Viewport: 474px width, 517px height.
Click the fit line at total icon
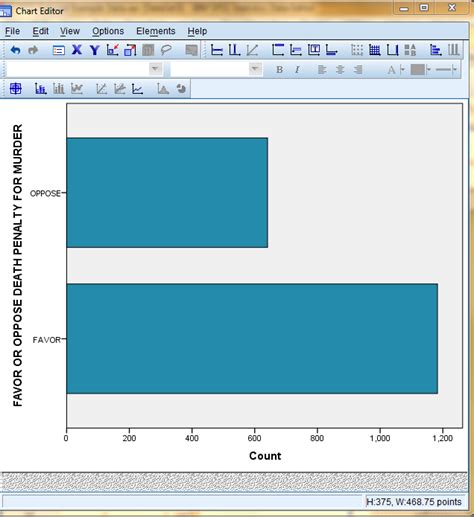[102, 89]
